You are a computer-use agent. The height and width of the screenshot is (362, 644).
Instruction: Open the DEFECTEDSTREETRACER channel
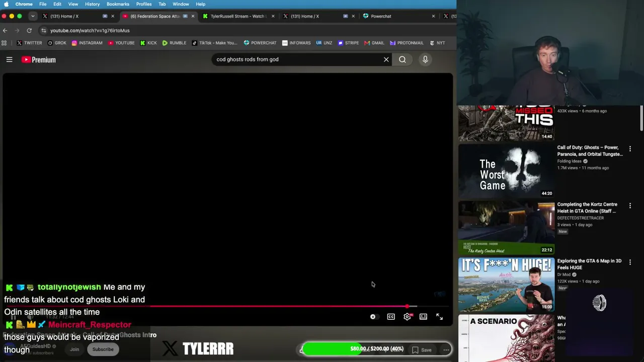pos(581,218)
